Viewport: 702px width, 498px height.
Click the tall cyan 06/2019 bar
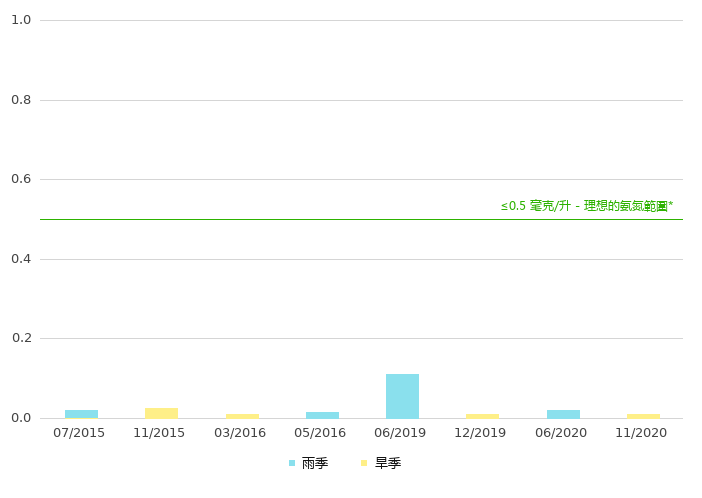[x=402, y=396]
